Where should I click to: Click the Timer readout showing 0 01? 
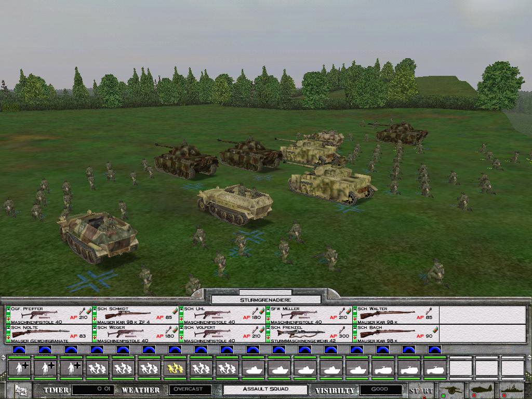click(x=94, y=390)
